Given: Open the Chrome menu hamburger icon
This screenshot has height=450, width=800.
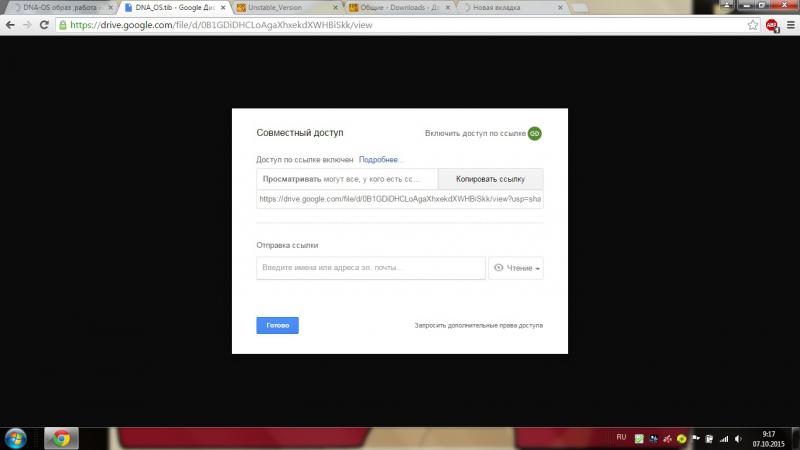Looking at the screenshot, I should (789, 25).
